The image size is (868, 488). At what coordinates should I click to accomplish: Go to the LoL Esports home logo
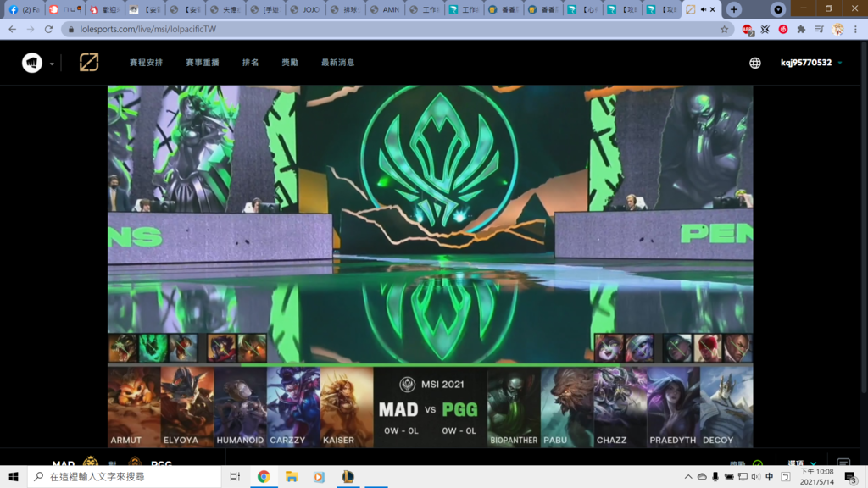pos(88,63)
